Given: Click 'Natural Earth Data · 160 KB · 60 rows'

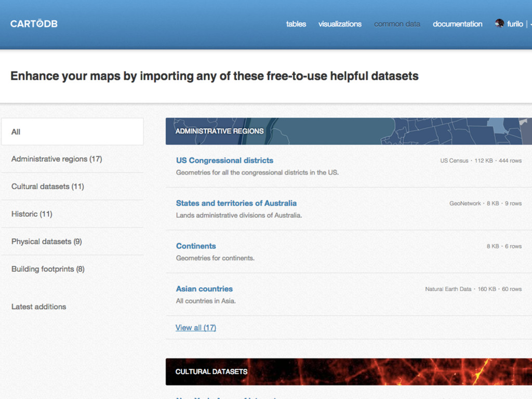Looking at the screenshot, I should [x=473, y=289].
